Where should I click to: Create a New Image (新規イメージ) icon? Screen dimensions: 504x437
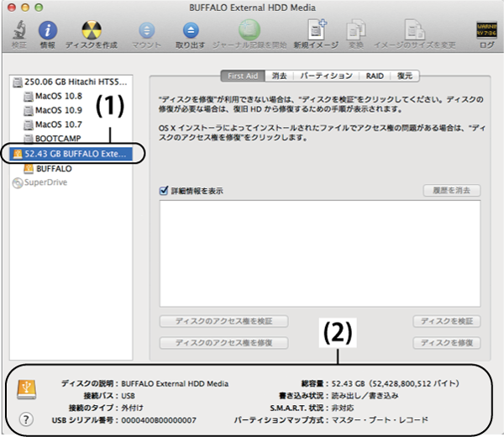coord(317,30)
